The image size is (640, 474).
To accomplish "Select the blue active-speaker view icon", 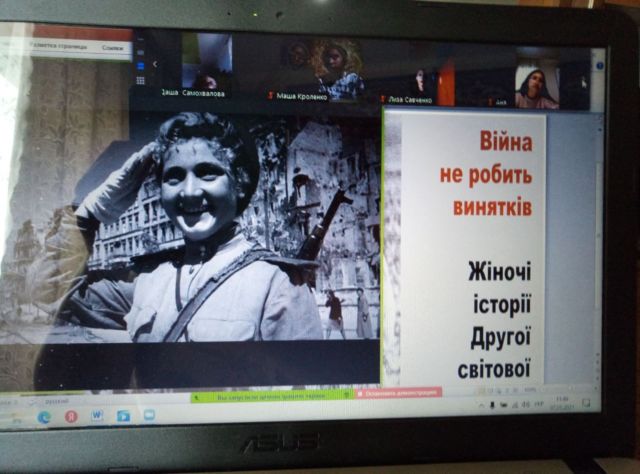I will (141, 65).
